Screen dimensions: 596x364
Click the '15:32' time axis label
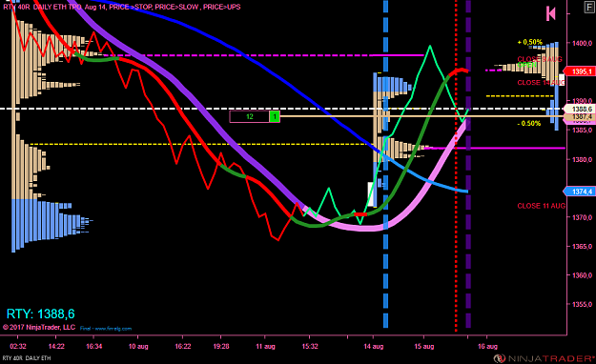tap(310, 347)
